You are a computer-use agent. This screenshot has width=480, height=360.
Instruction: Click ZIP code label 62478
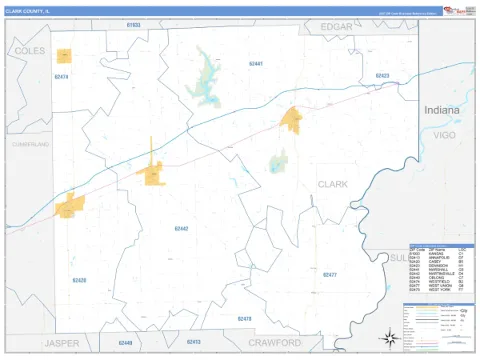[x=244, y=319]
